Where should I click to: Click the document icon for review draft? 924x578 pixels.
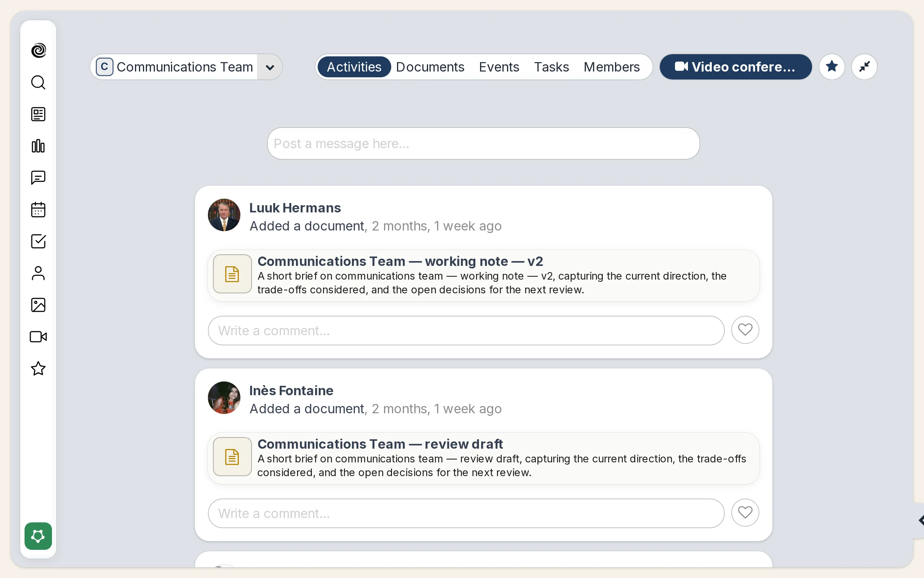coord(232,457)
